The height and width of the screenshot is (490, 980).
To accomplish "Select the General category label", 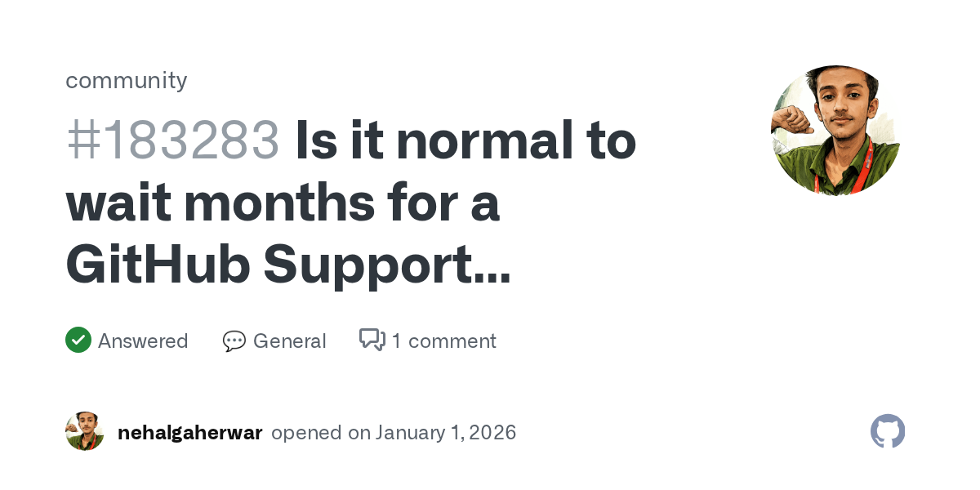I will [289, 341].
